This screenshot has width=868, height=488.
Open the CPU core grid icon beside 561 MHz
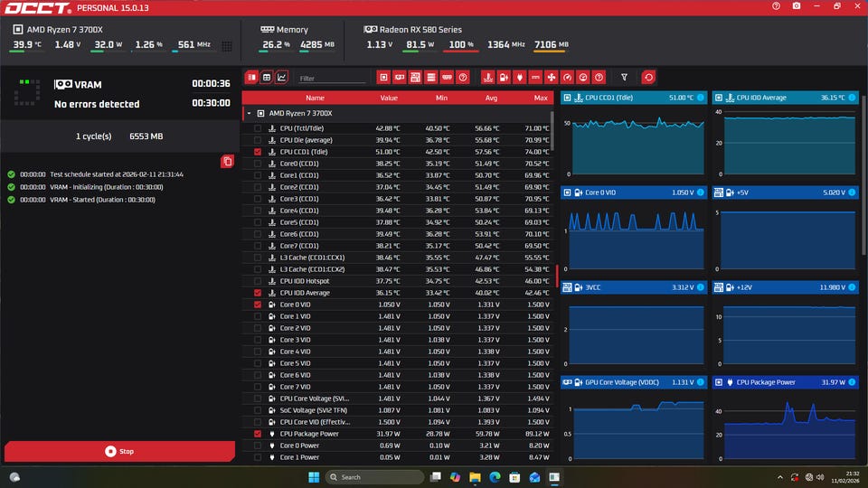click(x=227, y=46)
